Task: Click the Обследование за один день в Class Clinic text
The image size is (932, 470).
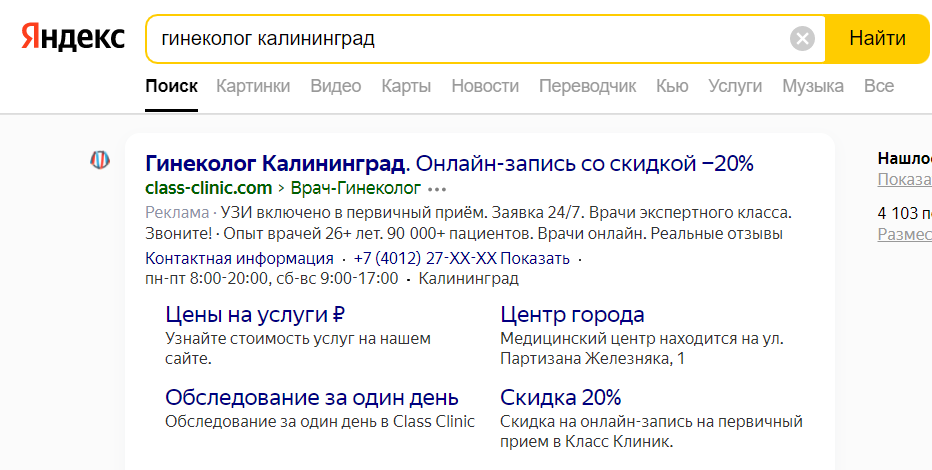Action: tap(320, 422)
